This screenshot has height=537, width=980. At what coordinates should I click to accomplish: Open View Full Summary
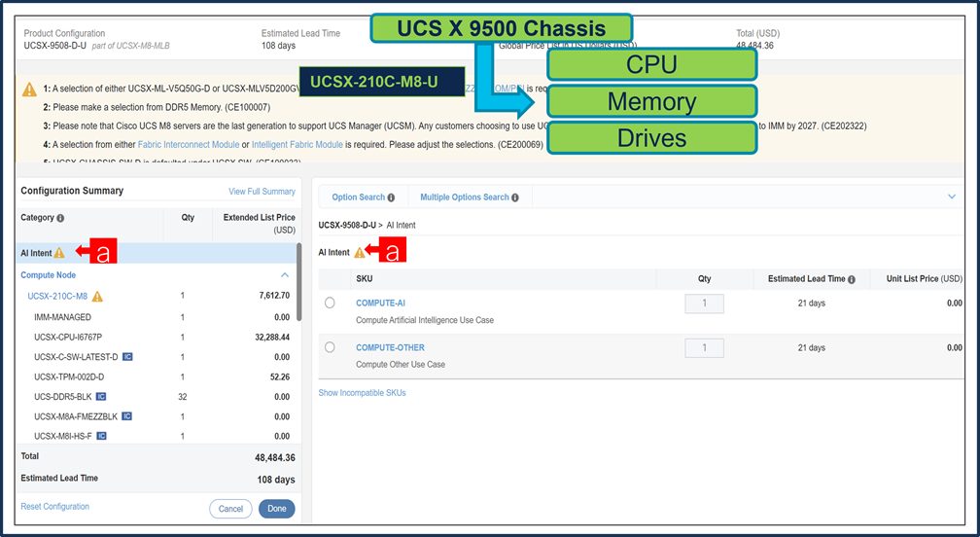262,192
